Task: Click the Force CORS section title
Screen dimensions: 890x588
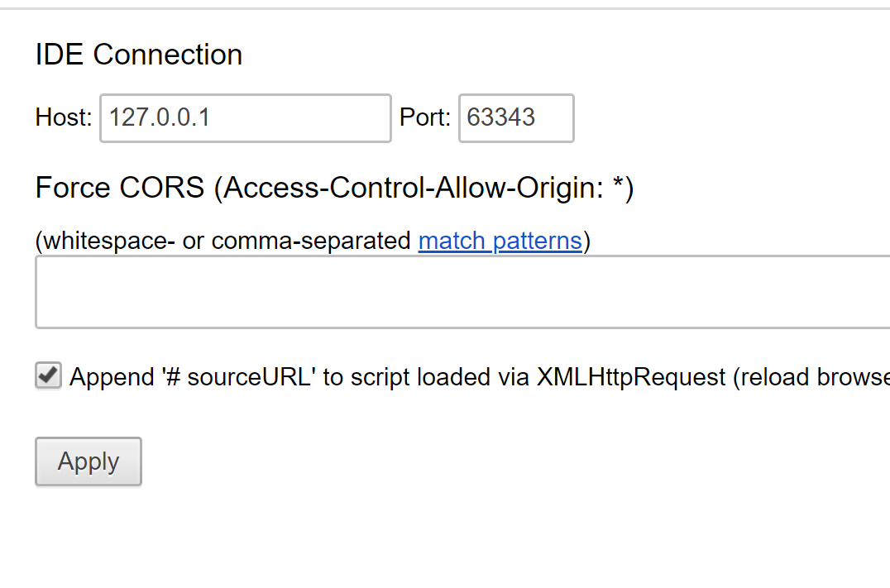Action: pyautogui.click(x=334, y=188)
